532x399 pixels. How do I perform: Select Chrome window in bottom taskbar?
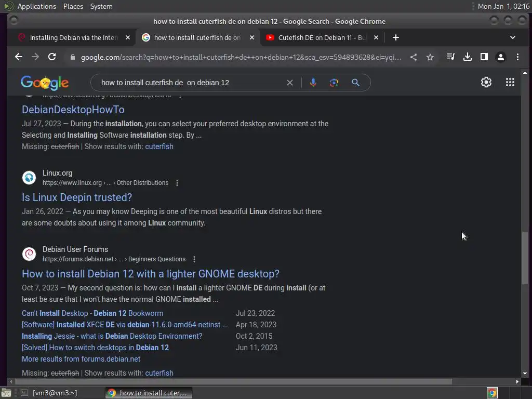(x=149, y=393)
